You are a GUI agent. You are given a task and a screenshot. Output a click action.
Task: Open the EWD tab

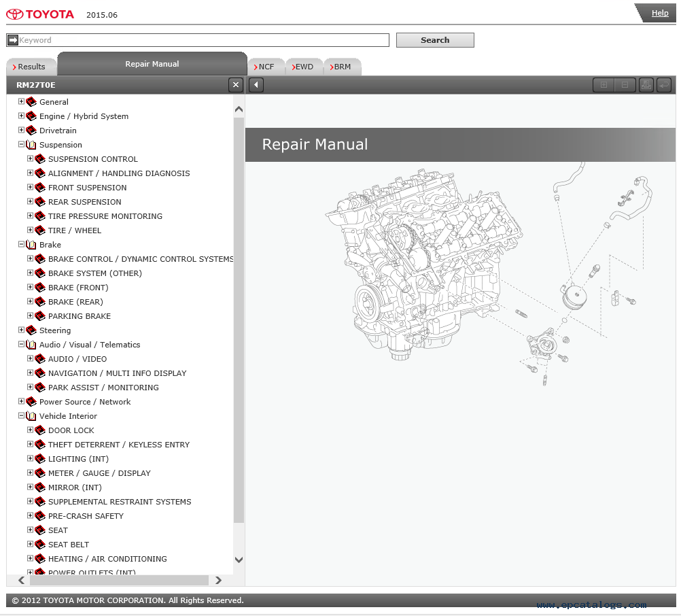[x=303, y=67]
